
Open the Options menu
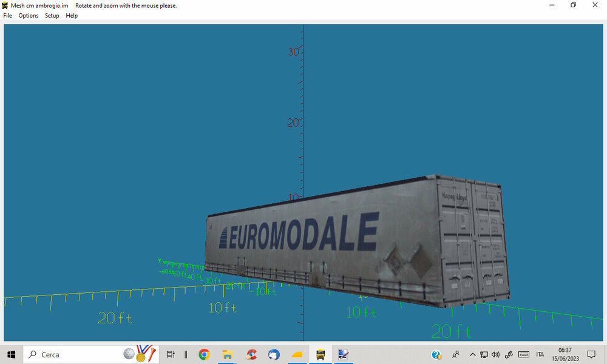29,16
